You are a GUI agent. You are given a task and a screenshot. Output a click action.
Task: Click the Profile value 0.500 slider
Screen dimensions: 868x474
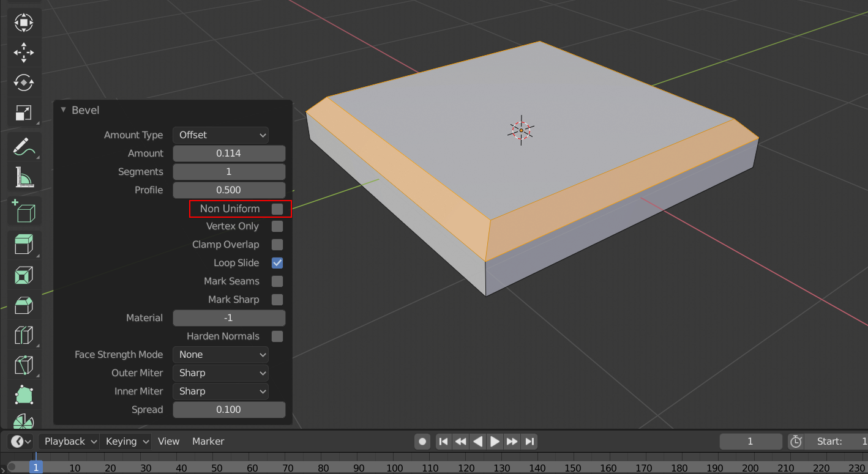(x=229, y=190)
